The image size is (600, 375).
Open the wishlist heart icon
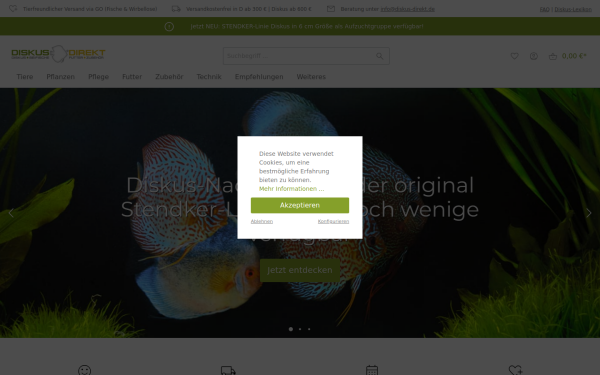[514, 56]
